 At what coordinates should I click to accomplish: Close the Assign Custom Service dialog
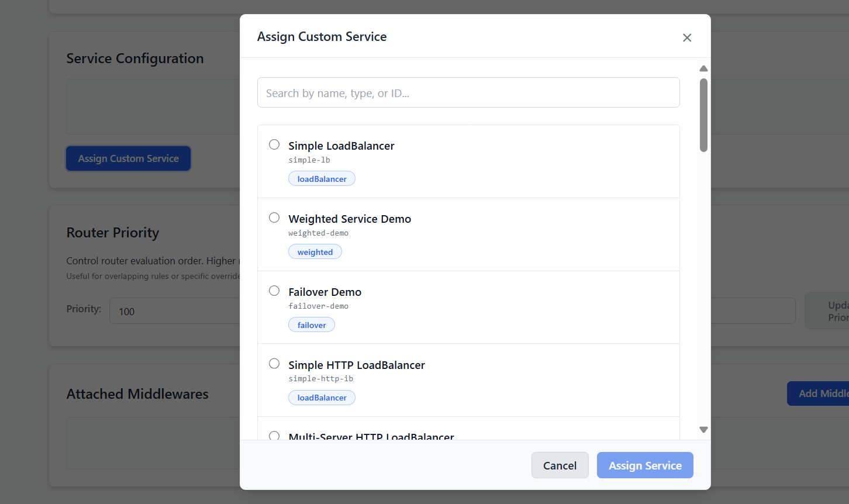coord(687,37)
